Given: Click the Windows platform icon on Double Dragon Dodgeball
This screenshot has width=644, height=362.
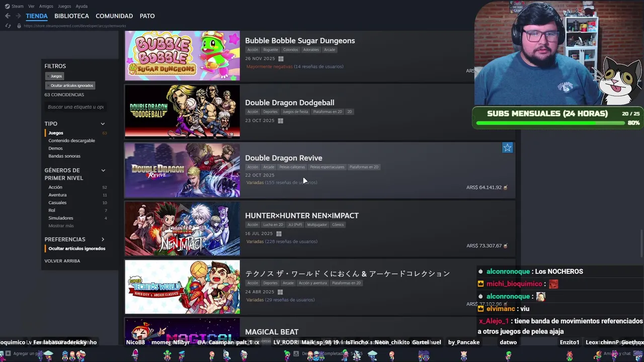Looking at the screenshot, I should [x=280, y=121].
